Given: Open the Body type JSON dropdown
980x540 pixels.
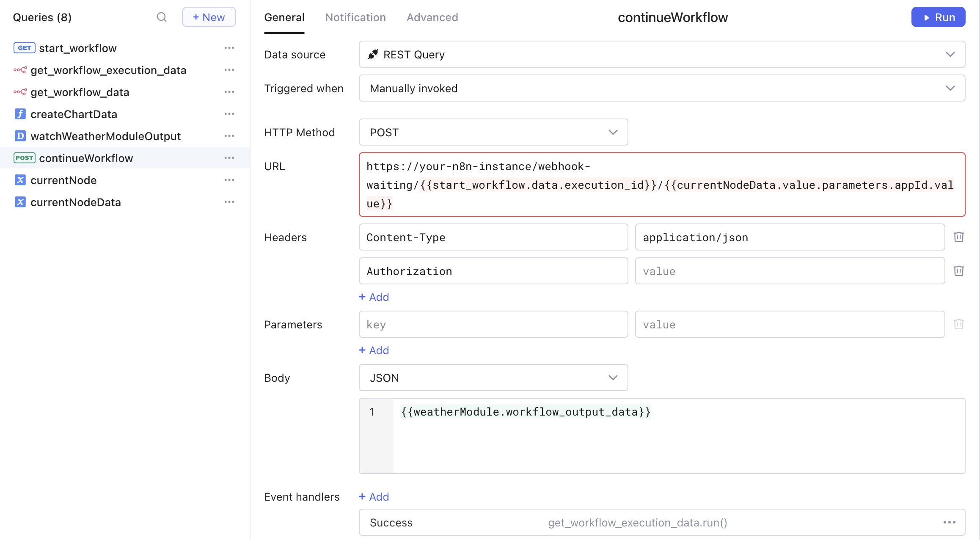Looking at the screenshot, I should click(x=493, y=377).
